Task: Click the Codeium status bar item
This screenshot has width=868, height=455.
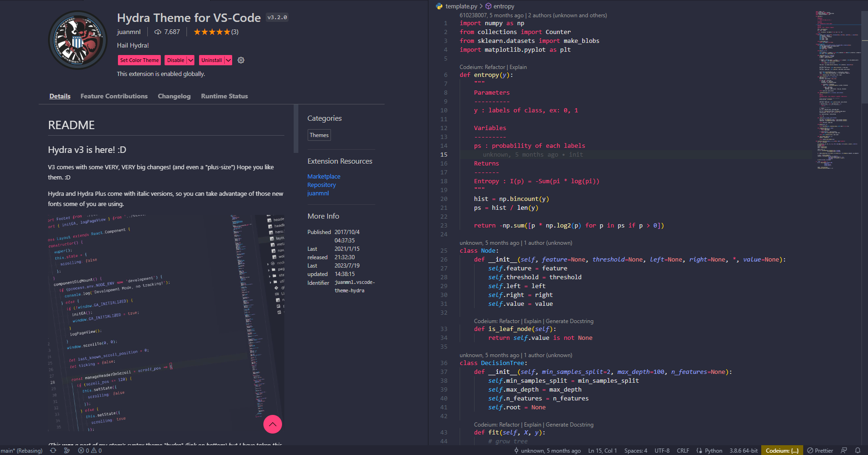Action: coord(782,450)
